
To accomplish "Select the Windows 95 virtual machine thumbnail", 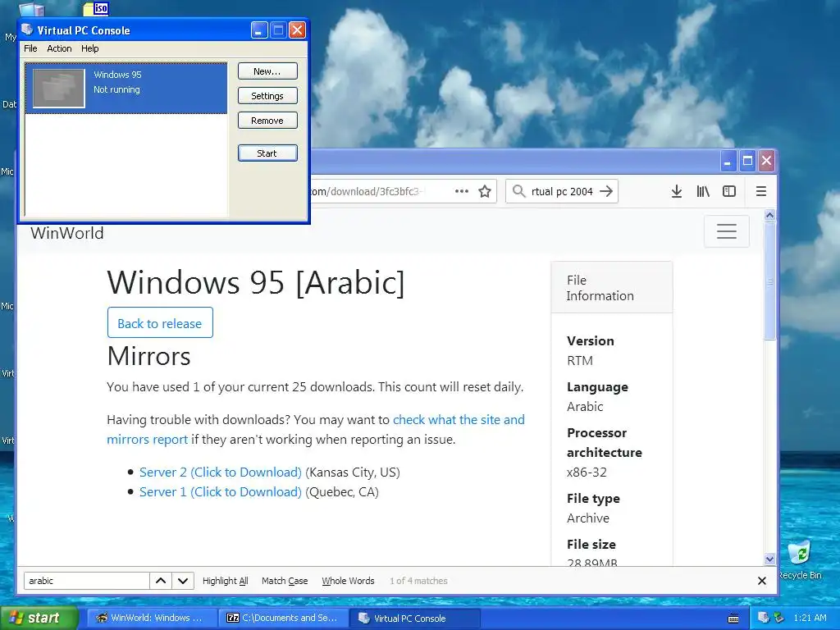I will [x=59, y=89].
